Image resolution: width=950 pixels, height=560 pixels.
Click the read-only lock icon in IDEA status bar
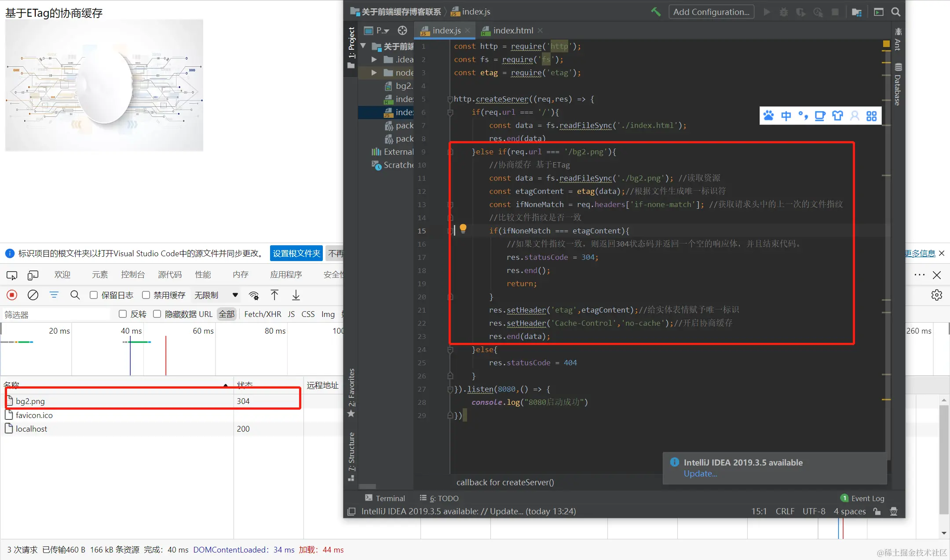(x=877, y=511)
